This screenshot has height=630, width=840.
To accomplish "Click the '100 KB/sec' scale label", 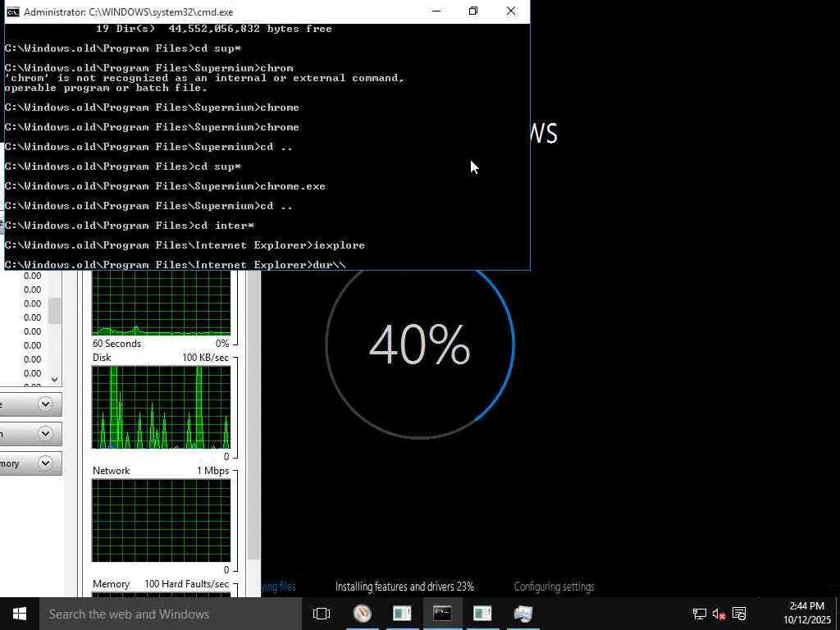I will tap(205, 358).
